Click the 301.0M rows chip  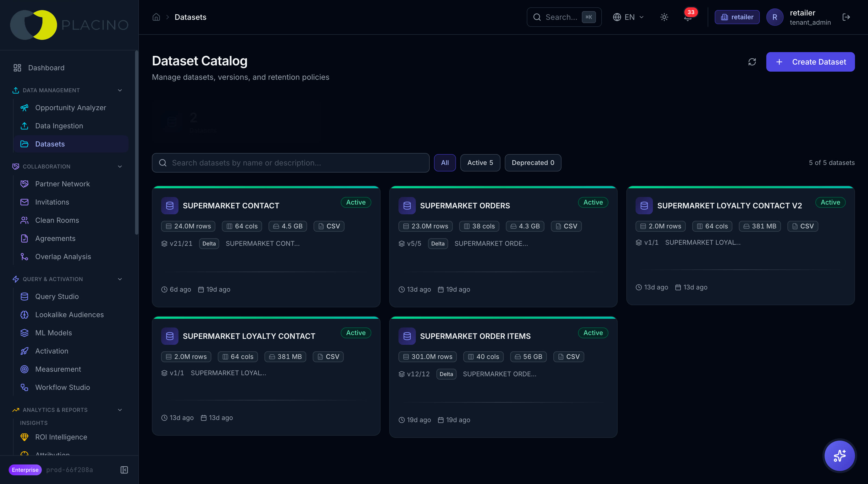pyautogui.click(x=427, y=356)
